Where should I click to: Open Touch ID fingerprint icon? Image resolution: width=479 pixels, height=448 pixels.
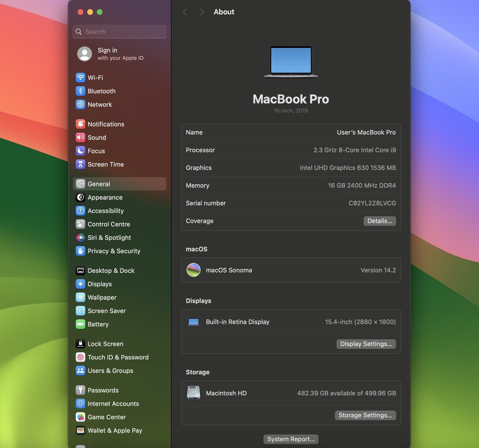pyautogui.click(x=80, y=357)
